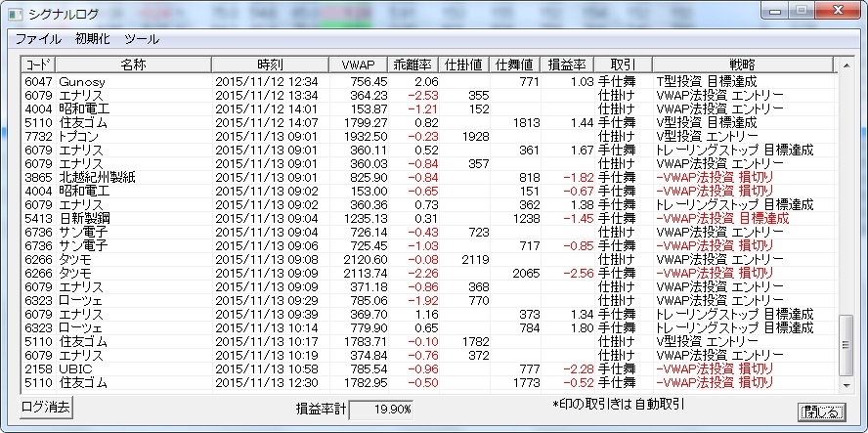Click the 戦略 column header
This screenshot has width=868, height=433.
point(742,65)
